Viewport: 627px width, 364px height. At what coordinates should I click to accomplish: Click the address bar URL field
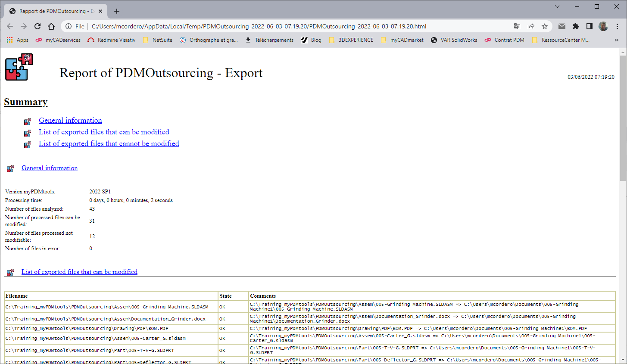click(259, 26)
